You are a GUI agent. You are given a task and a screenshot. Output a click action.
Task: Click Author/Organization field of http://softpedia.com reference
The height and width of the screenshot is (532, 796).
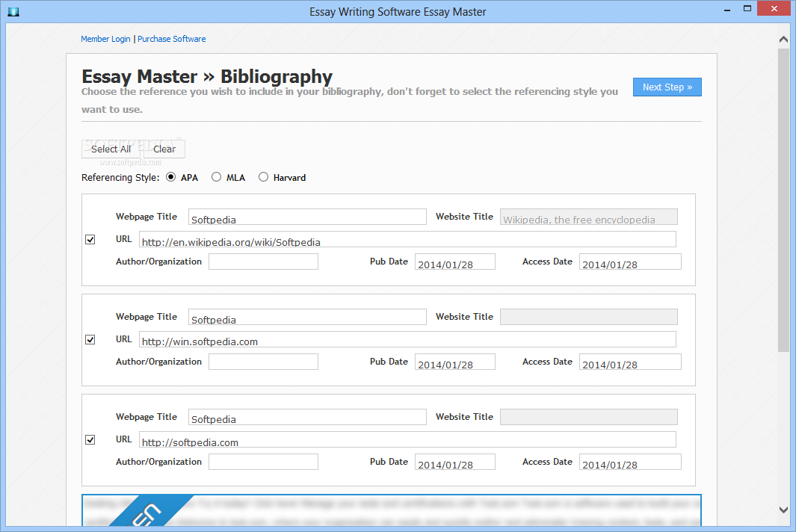click(x=264, y=462)
